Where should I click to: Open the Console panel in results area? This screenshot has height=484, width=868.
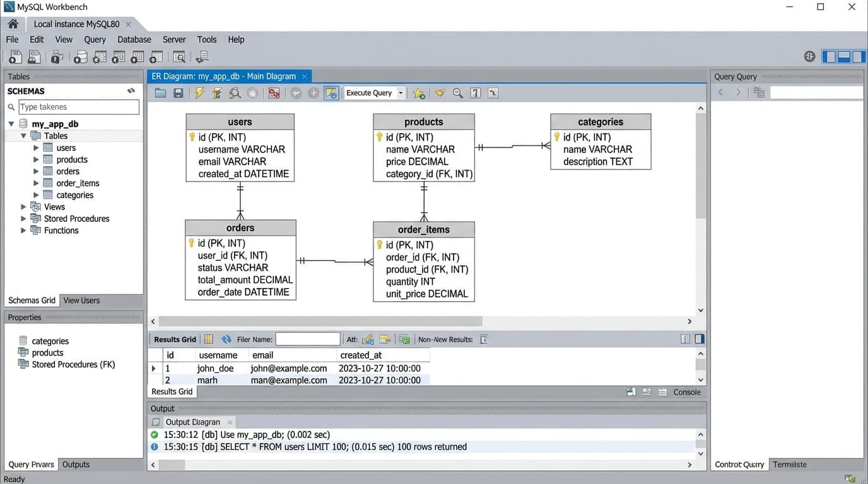[686, 392]
